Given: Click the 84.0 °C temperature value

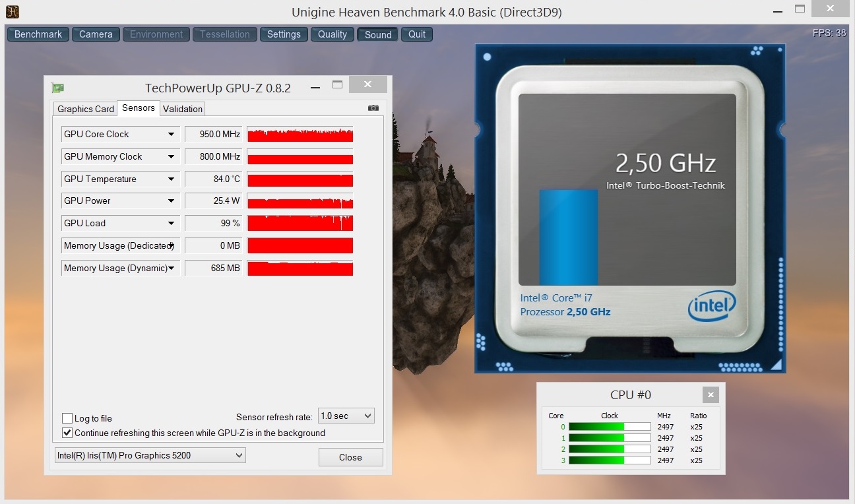Looking at the screenshot, I should point(213,179).
